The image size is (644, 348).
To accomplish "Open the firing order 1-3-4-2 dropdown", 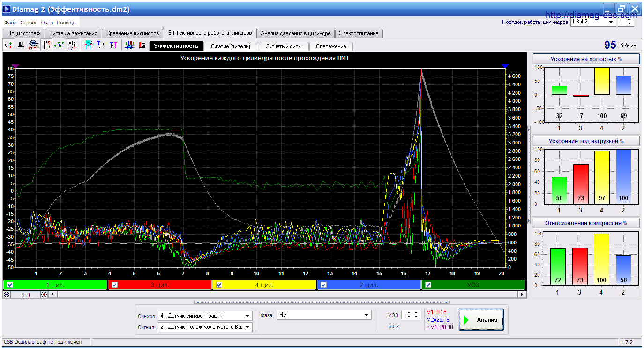I will (x=611, y=22).
